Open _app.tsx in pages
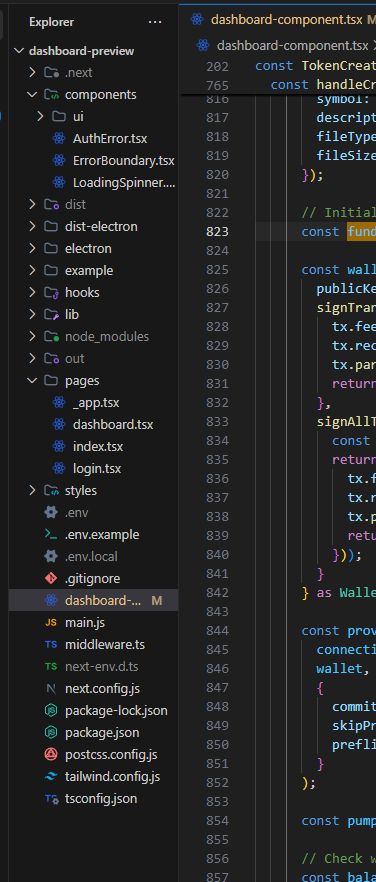Image resolution: width=376 pixels, height=882 pixels. coord(96,402)
